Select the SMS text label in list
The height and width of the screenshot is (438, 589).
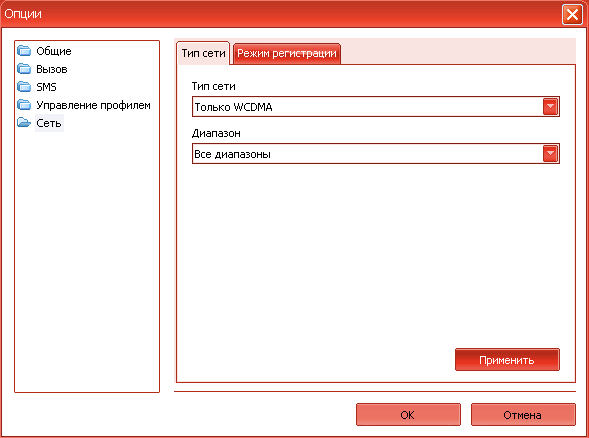[x=46, y=87]
